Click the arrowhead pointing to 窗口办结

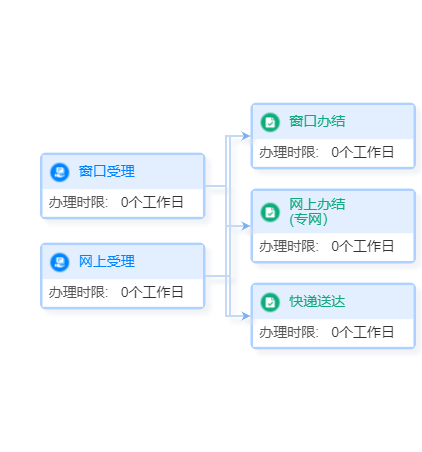tap(246, 136)
